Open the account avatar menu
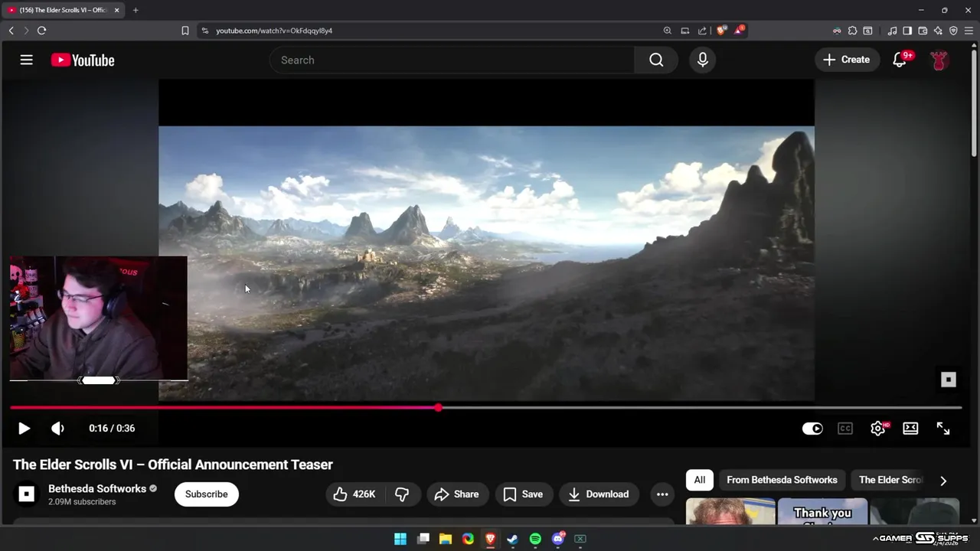The width and height of the screenshot is (980, 551). click(x=939, y=60)
